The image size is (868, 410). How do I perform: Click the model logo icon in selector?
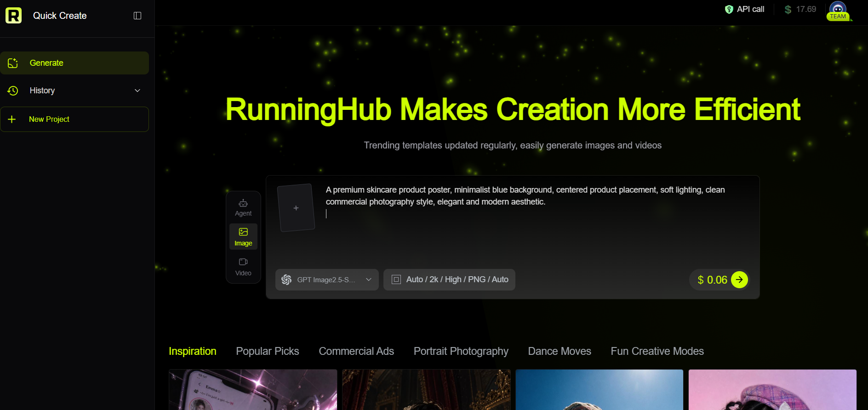click(x=286, y=279)
